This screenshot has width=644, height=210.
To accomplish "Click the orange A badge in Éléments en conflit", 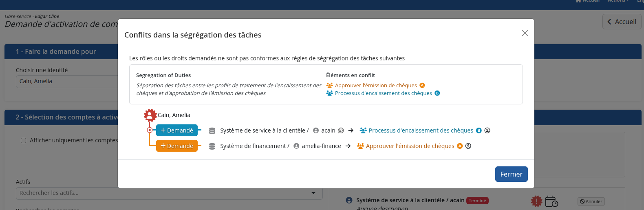I will pos(422,85).
